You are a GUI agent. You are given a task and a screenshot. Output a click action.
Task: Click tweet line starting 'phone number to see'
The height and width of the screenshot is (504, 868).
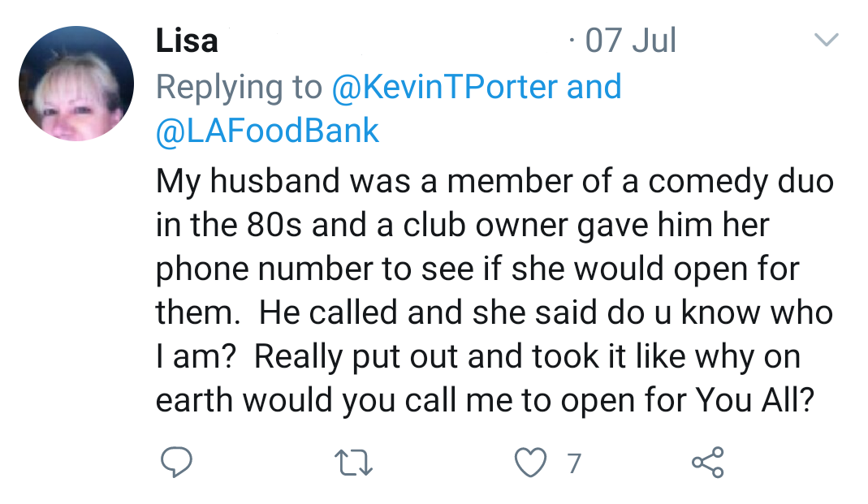tap(477, 269)
